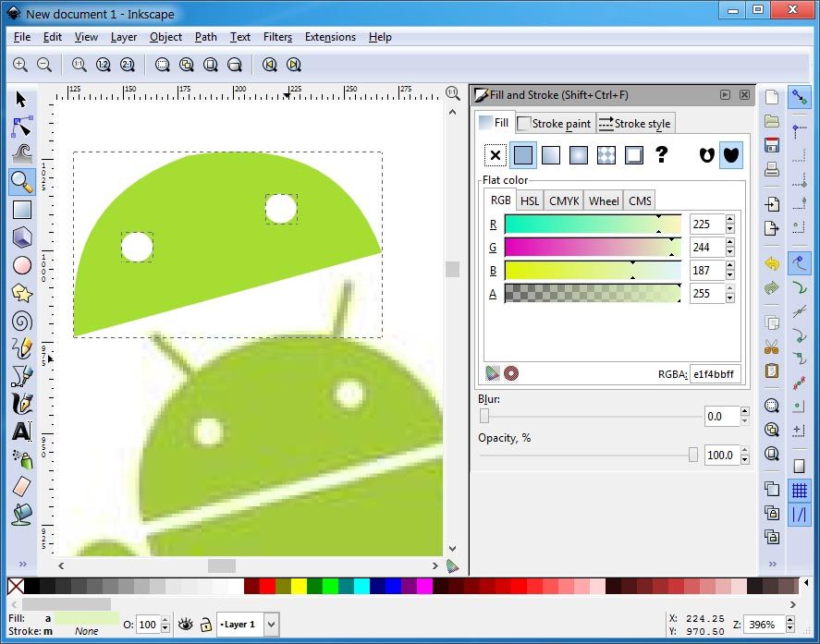The width and height of the screenshot is (820, 644).
Task: Open the File menu
Action: click(22, 37)
